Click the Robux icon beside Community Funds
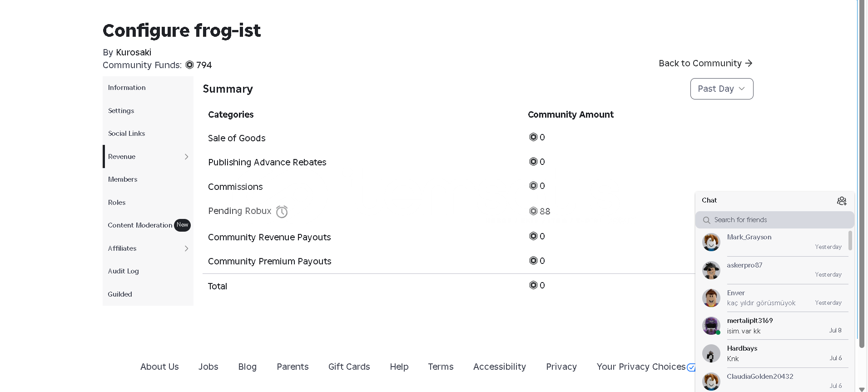868x392 pixels. (190, 65)
